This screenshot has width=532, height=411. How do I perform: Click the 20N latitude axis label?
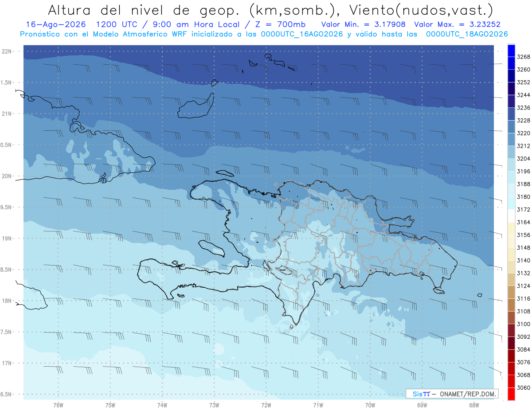coord(7,176)
